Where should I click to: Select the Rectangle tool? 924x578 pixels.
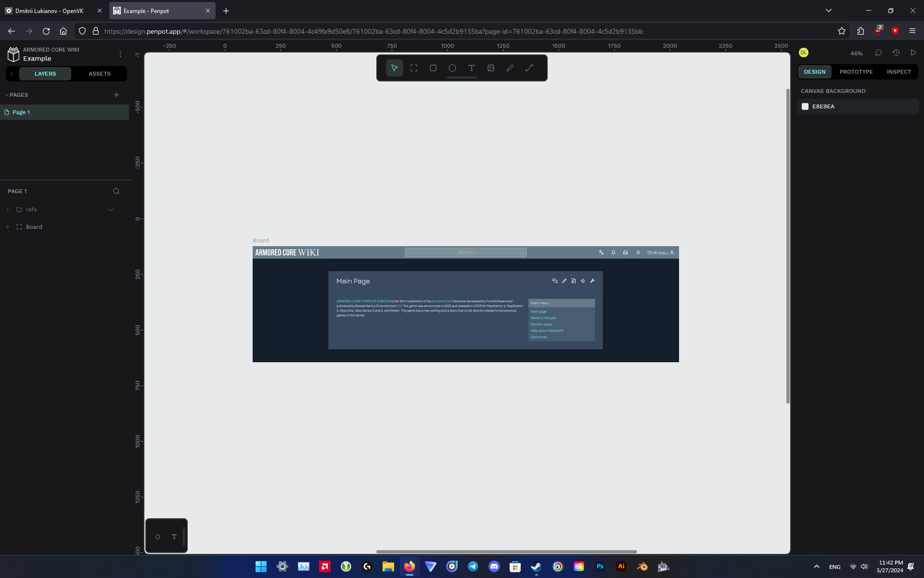click(433, 68)
